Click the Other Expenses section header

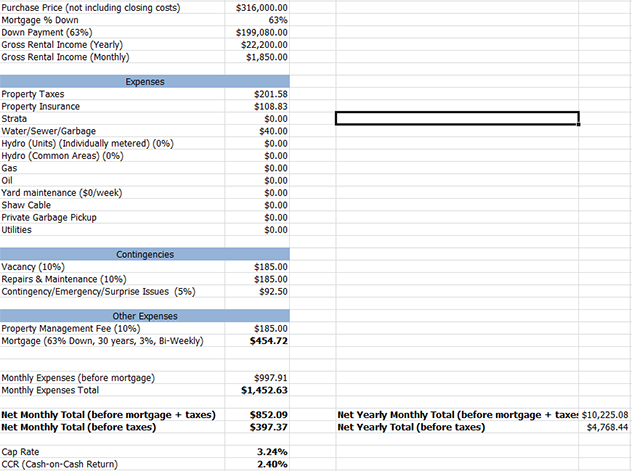click(145, 316)
